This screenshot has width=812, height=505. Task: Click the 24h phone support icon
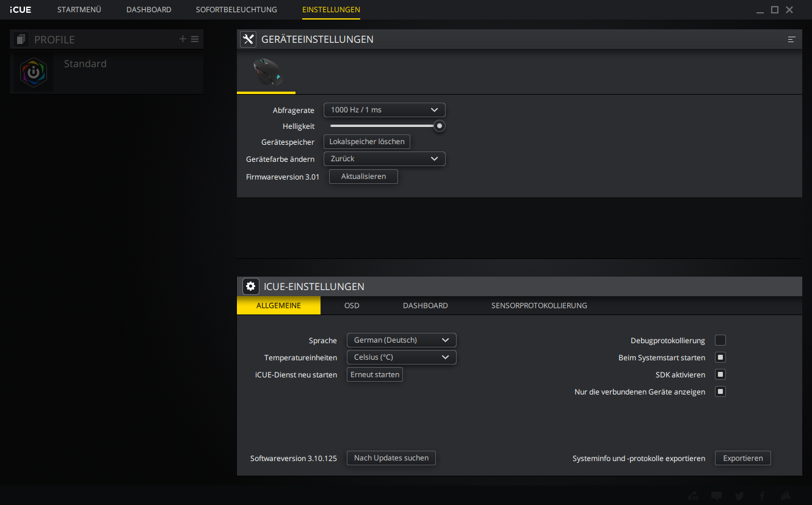point(694,496)
